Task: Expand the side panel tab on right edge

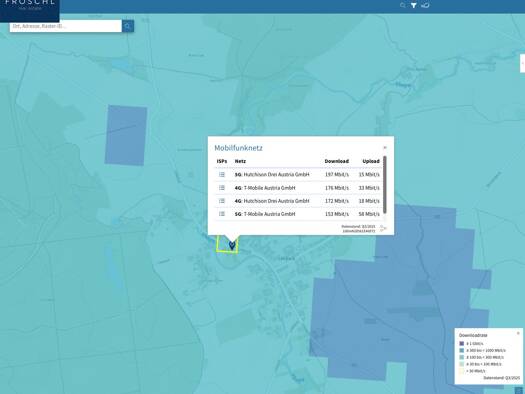Action: pos(522,63)
